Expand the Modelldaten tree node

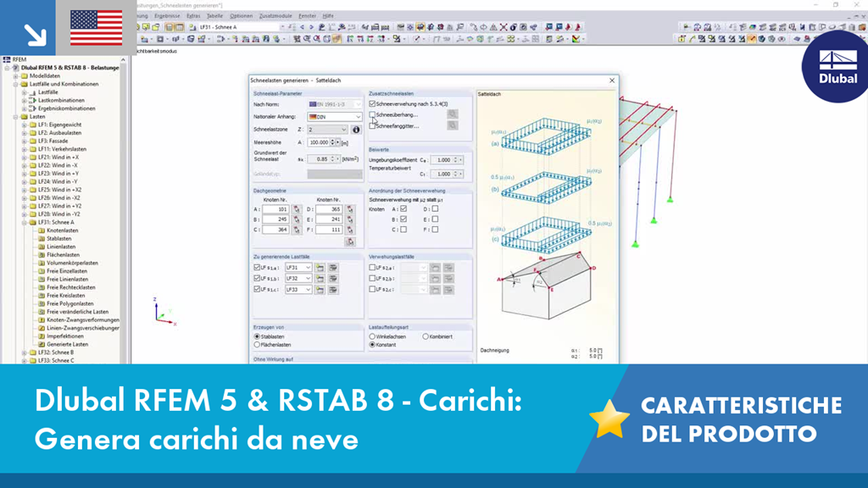[16, 75]
